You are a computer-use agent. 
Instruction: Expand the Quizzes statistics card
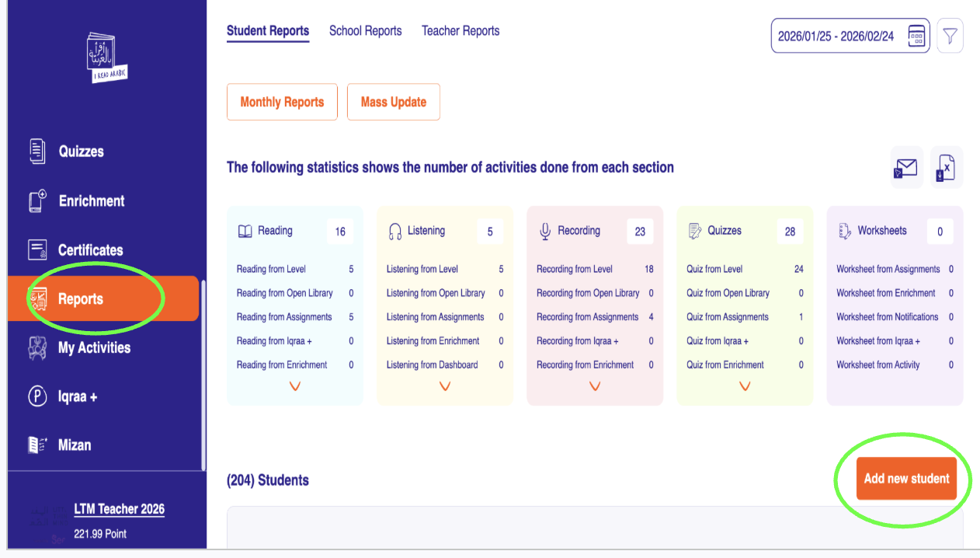(744, 386)
